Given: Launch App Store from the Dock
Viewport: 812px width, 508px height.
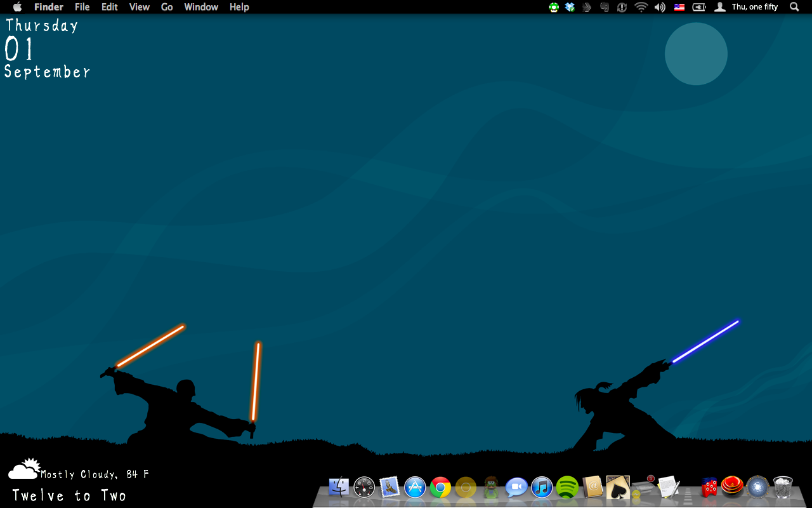Looking at the screenshot, I should pos(415,488).
